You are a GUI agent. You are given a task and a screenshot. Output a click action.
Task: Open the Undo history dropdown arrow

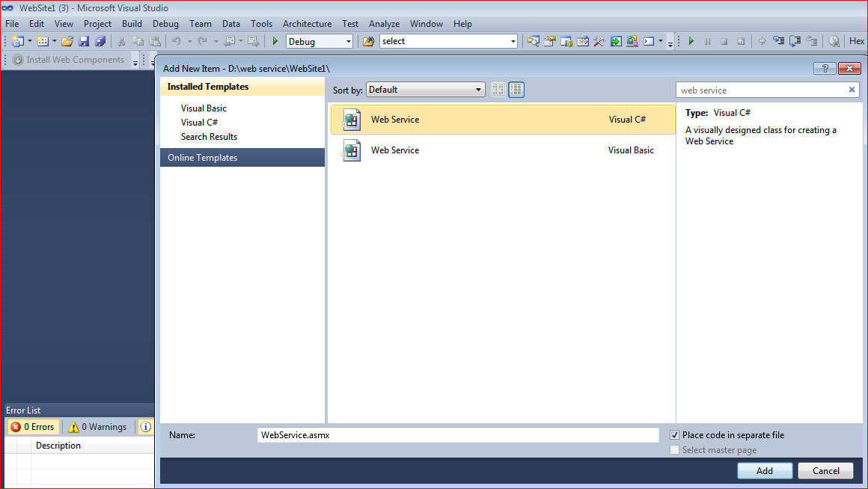coord(189,41)
